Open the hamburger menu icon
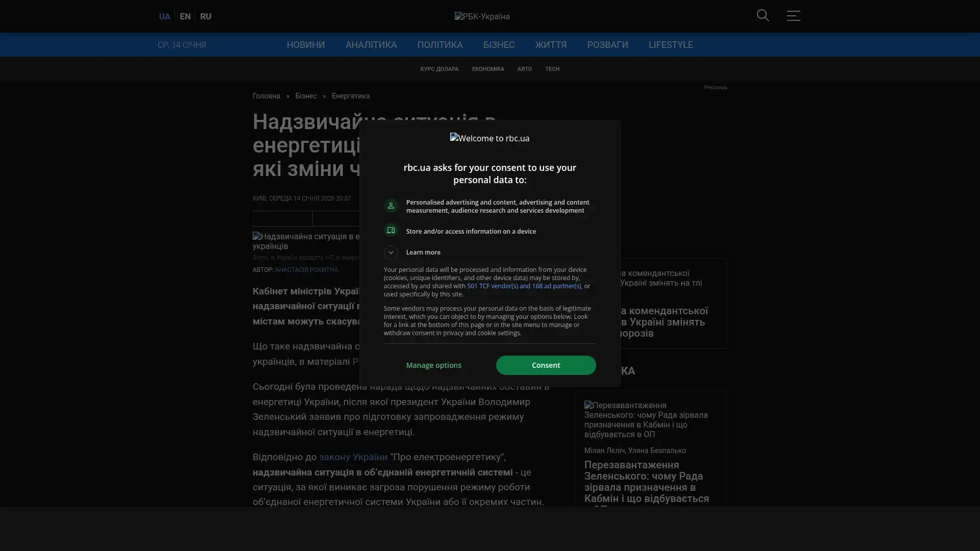The height and width of the screenshot is (551, 980). click(x=793, y=15)
